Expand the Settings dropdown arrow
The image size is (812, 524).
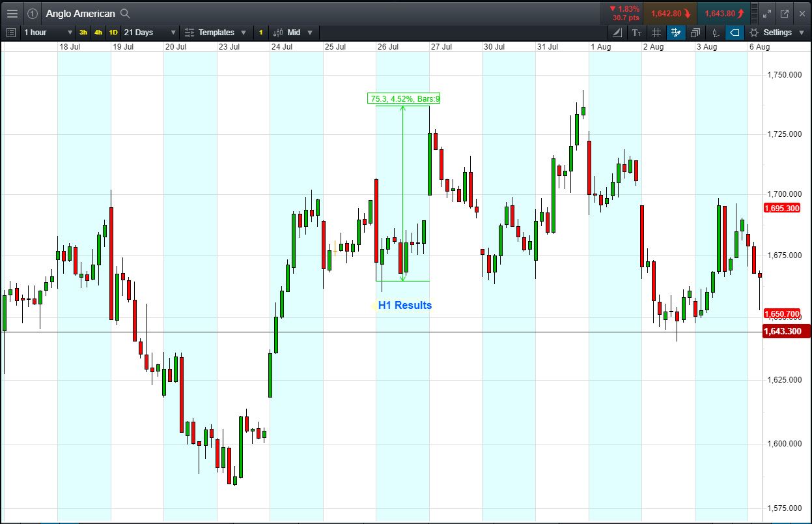pyautogui.click(x=801, y=33)
